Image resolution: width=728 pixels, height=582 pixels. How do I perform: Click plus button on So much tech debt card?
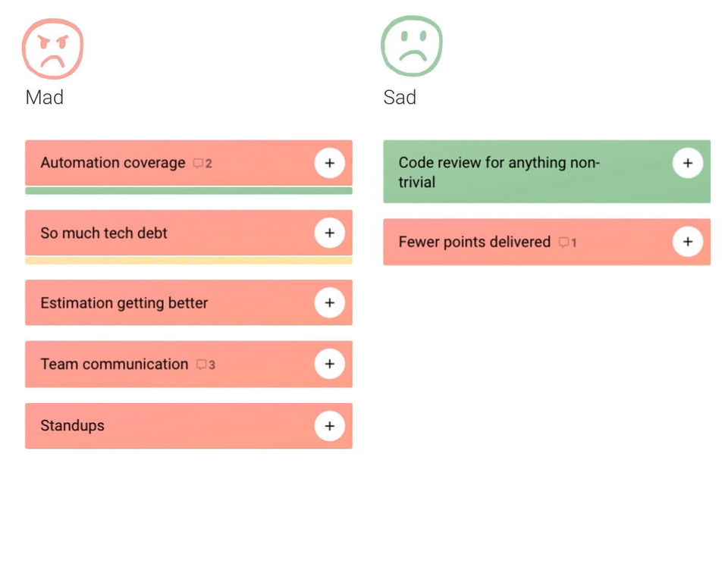pyautogui.click(x=329, y=233)
